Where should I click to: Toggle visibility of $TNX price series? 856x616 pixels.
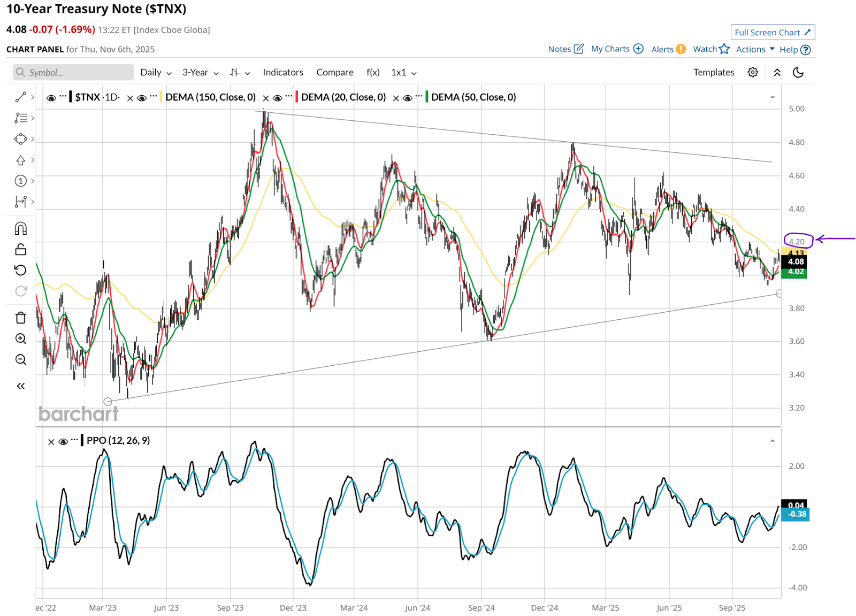[x=51, y=98]
